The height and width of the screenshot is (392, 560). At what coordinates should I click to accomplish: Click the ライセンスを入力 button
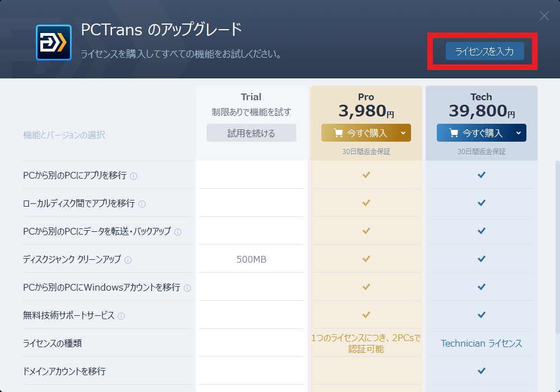click(x=484, y=51)
